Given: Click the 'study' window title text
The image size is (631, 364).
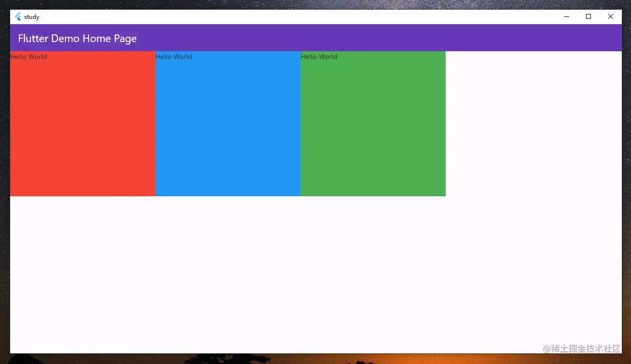Looking at the screenshot, I should tap(32, 17).
